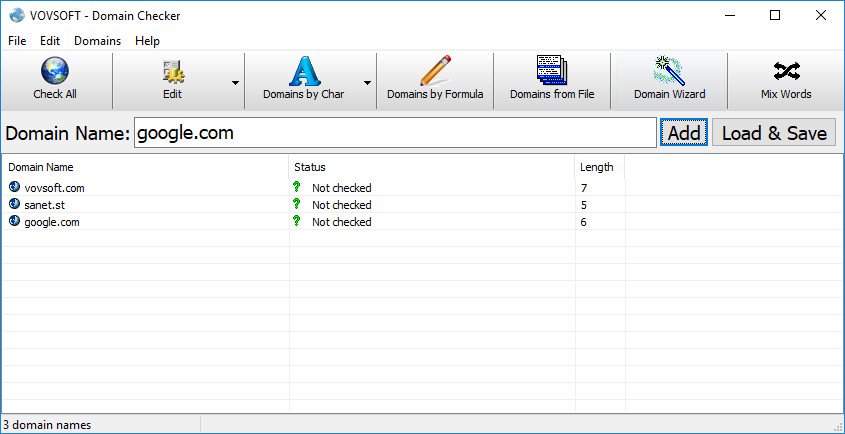Screen dimensions: 845x434
Task: Sort by the Domain Name column header
Action: pyautogui.click(x=146, y=167)
